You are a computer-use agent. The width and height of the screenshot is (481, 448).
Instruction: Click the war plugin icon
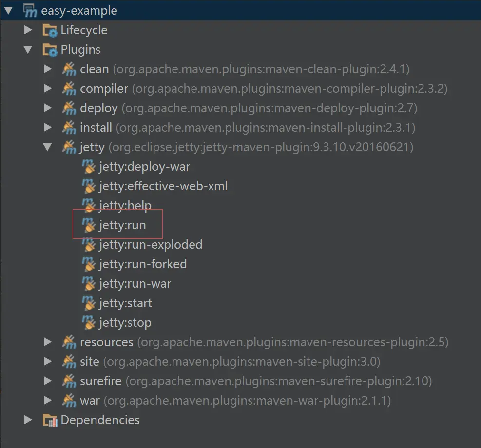coord(69,400)
